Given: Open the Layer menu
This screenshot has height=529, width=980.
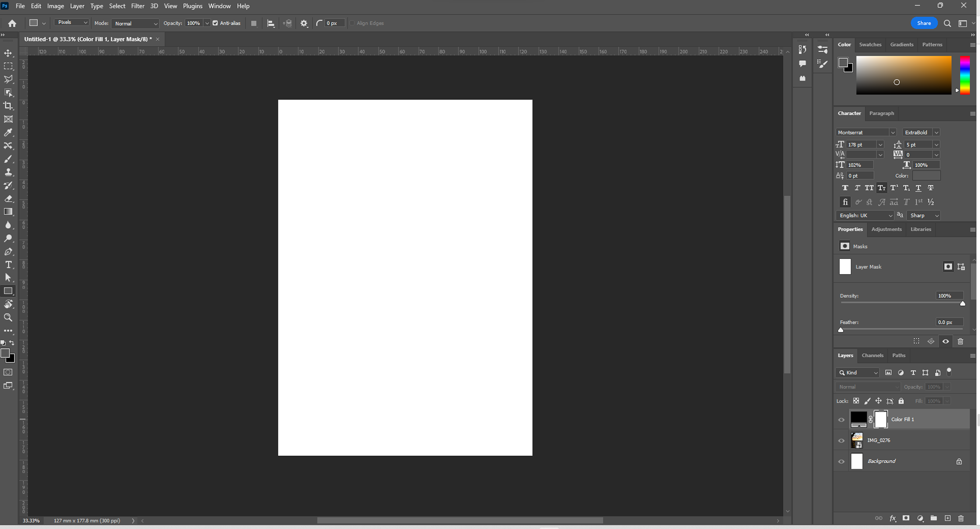Looking at the screenshot, I should (77, 6).
